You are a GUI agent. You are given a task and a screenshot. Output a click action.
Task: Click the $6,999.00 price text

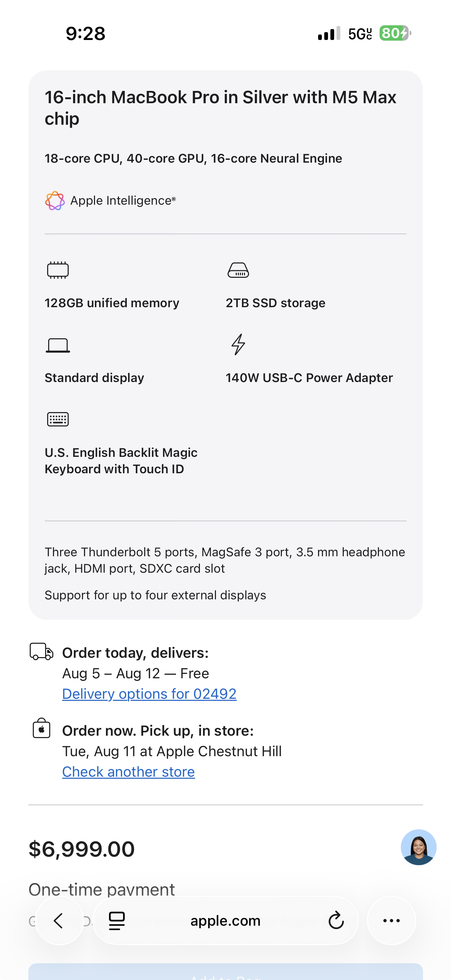coord(82,849)
